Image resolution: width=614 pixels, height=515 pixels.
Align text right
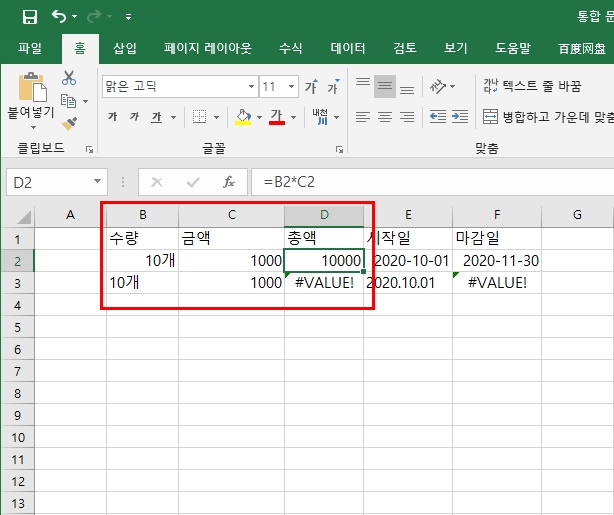pyautogui.click(x=407, y=117)
